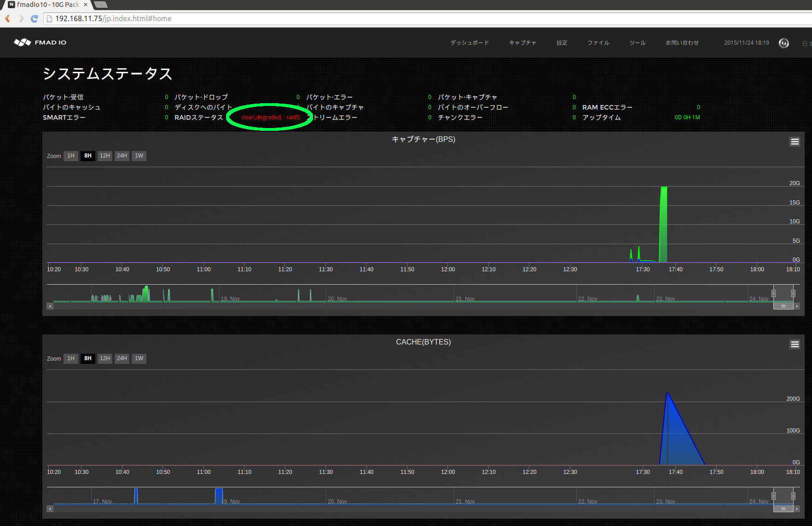The image size is (812, 526).
Task: Select 12H zoom for the CACHE chart
Action: (x=104, y=358)
